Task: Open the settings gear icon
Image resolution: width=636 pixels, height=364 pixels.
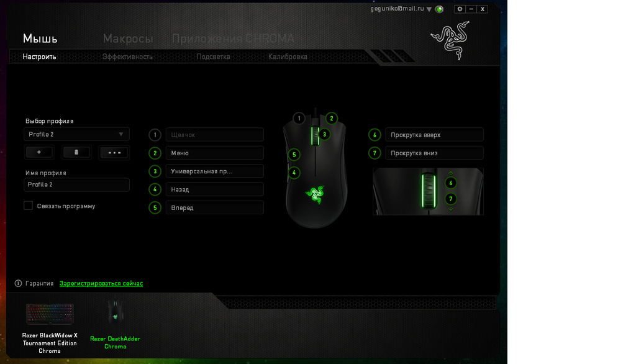Action: click(460, 9)
